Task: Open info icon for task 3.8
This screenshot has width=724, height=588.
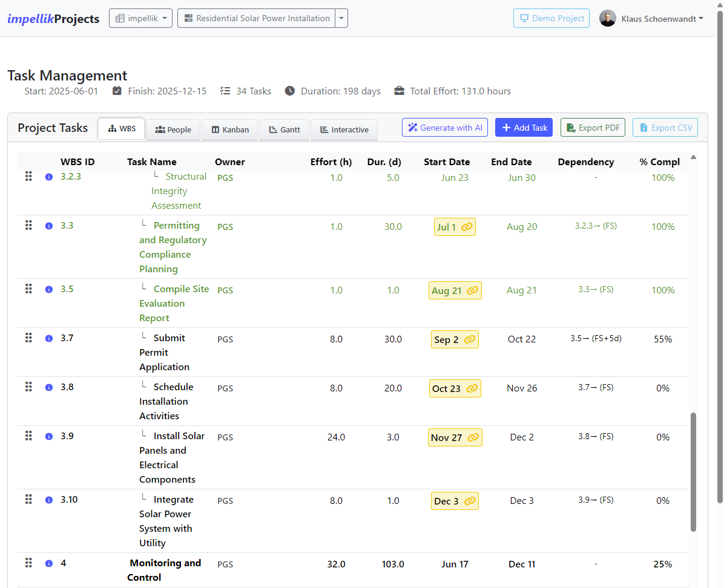Action: click(x=49, y=387)
